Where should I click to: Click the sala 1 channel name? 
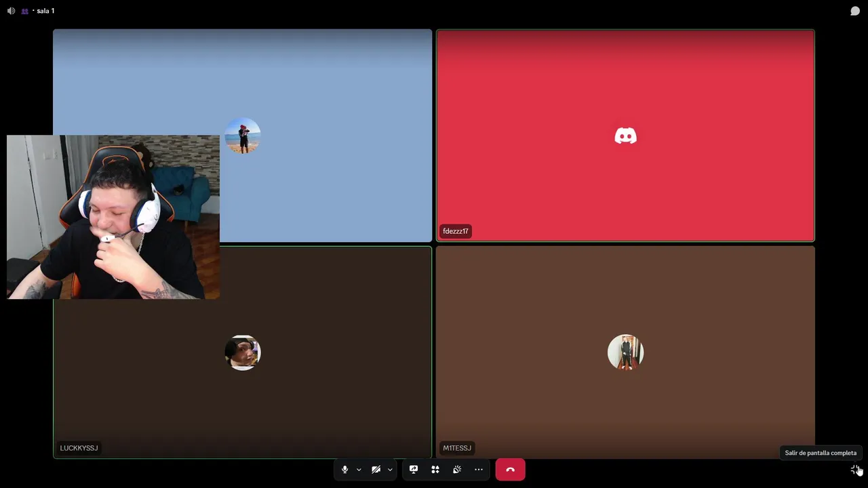pyautogui.click(x=45, y=11)
